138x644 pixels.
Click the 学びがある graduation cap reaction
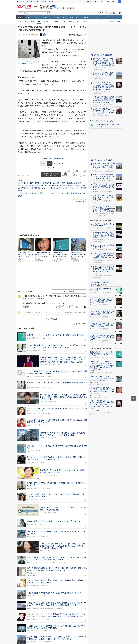click(x=66, y=174)
